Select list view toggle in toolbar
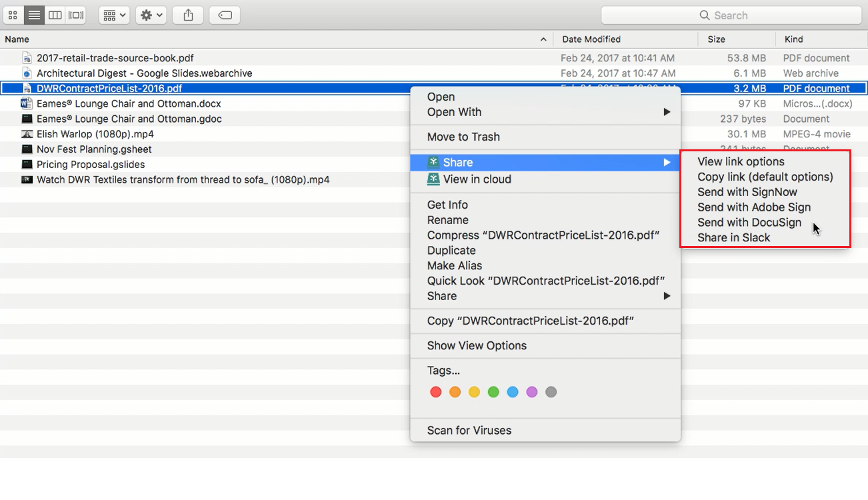868x500 pixels. [34, 15]
